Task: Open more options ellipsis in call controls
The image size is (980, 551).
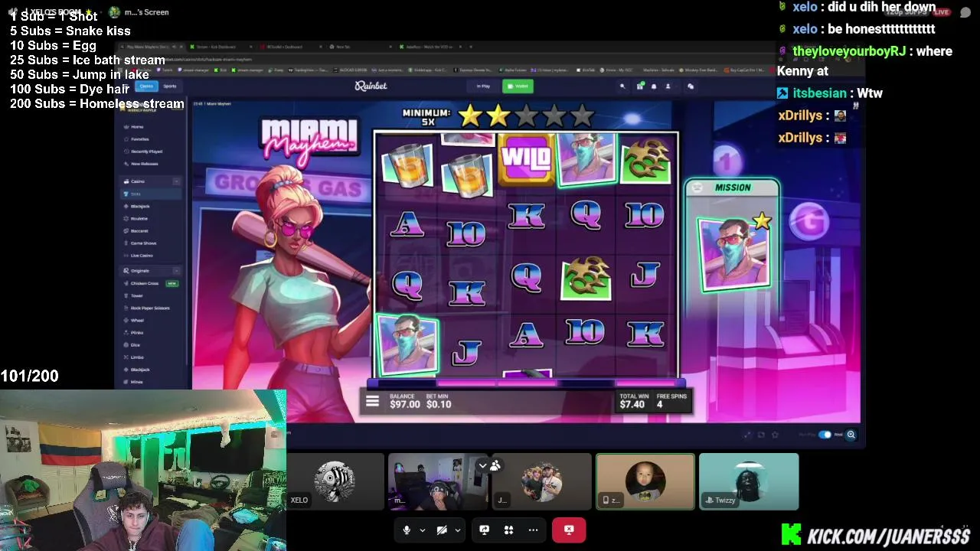Action: (533, 530)
